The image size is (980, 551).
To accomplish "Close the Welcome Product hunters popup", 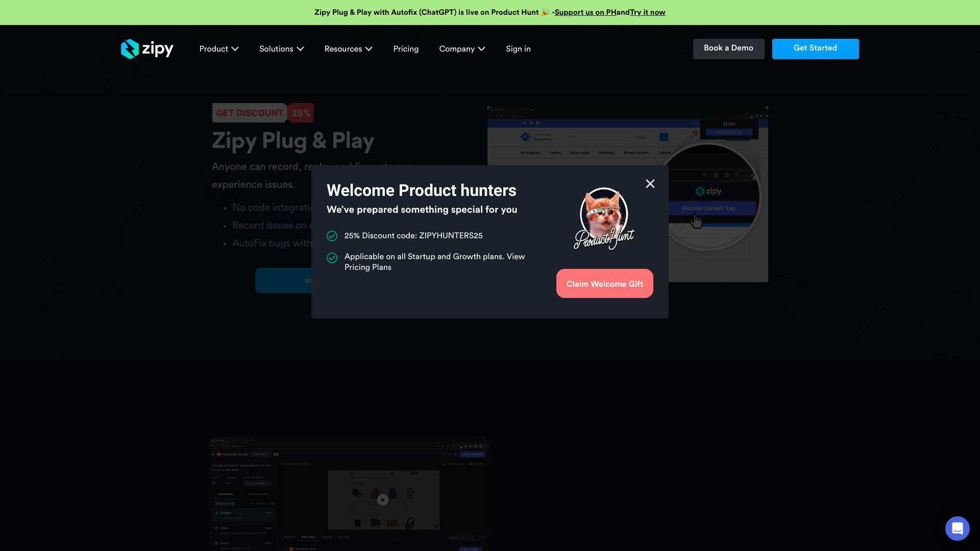I will pyautogui.click(x=650, y=184).
